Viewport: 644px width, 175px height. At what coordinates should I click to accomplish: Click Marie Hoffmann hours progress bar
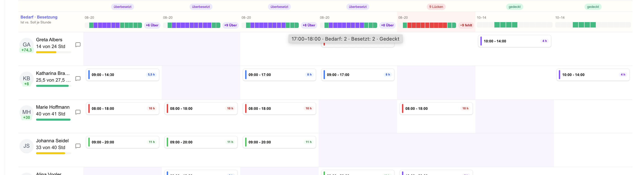(53, 120)
